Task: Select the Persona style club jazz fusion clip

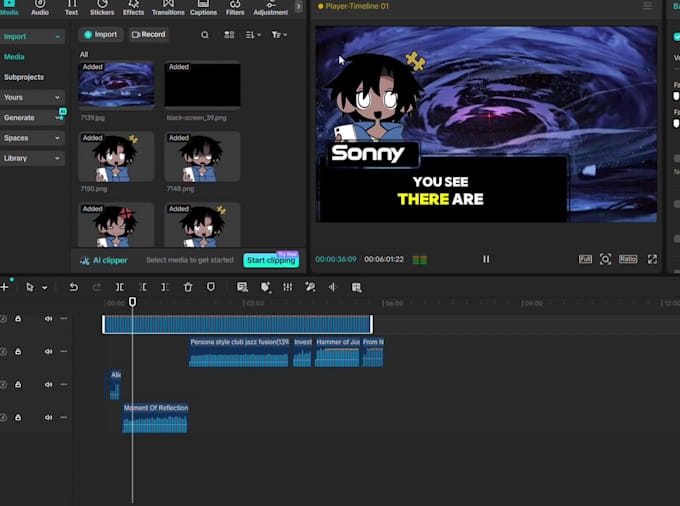Action: 239,352
